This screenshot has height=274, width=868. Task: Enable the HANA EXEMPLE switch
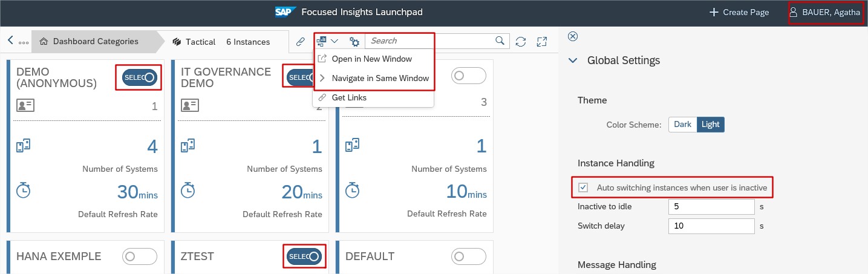[x=140, y=256]
